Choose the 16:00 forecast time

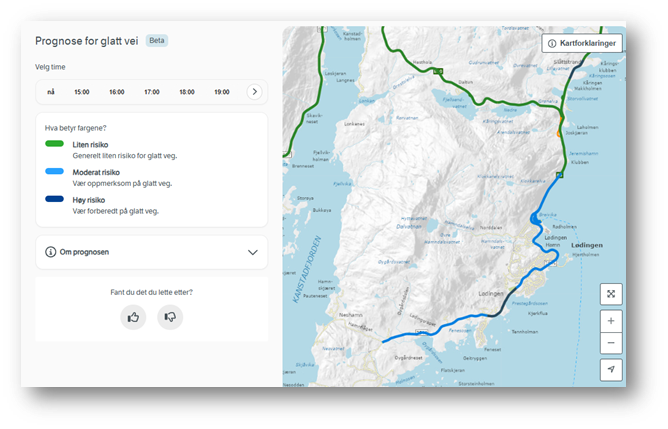(117, 92)
